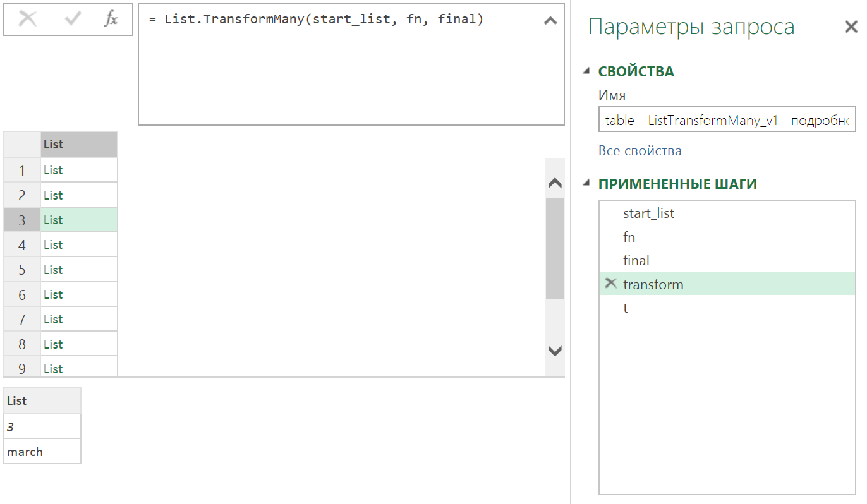
Task: Delete the transform step via its X icon
Action: (610, 284)
